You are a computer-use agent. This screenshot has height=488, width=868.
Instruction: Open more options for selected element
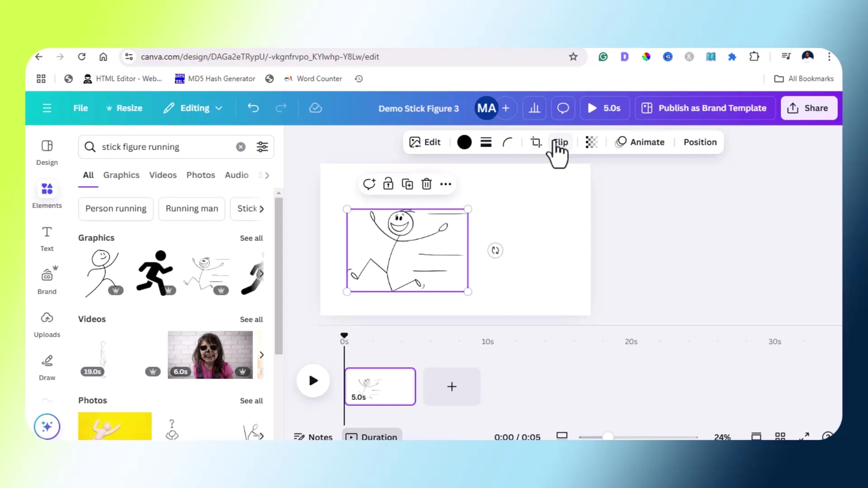click(446, 184)
